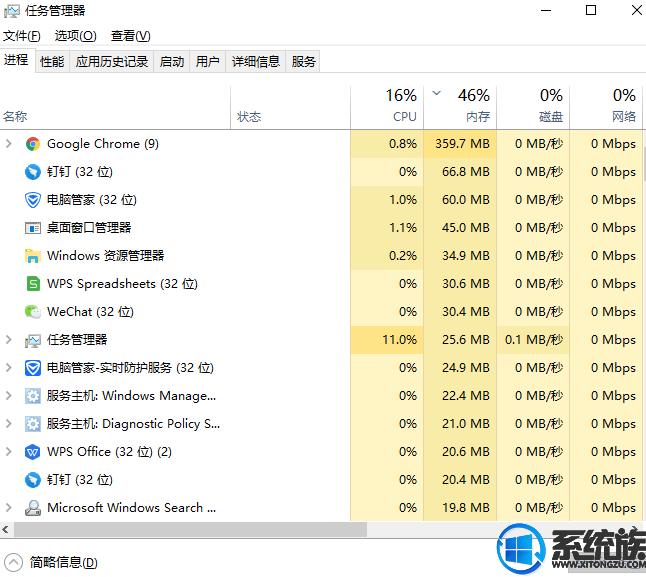The image size is (646, 577).
Task: Click the 45.0 MB memory cell
Action: point(460,228)
